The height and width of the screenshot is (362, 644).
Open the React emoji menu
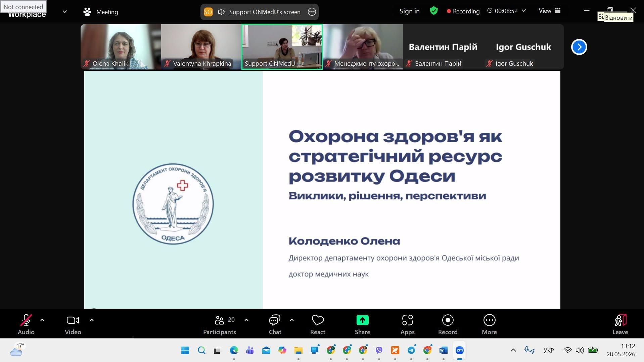[318, 324]
